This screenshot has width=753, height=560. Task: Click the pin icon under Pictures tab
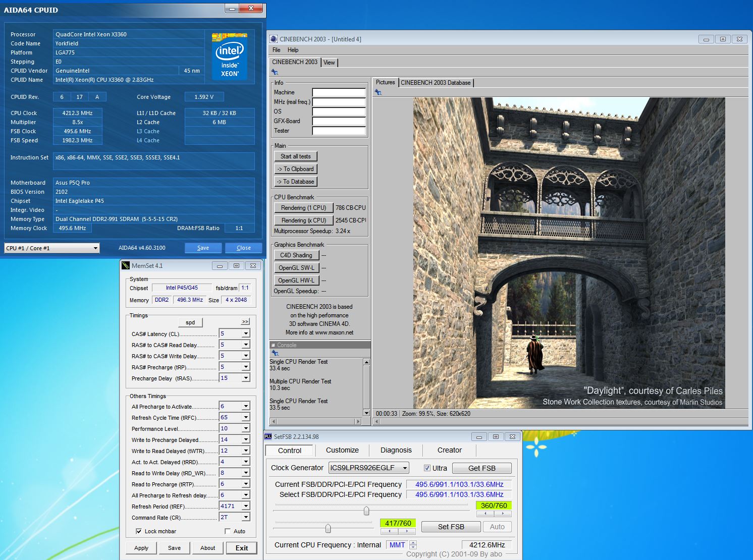378,92
